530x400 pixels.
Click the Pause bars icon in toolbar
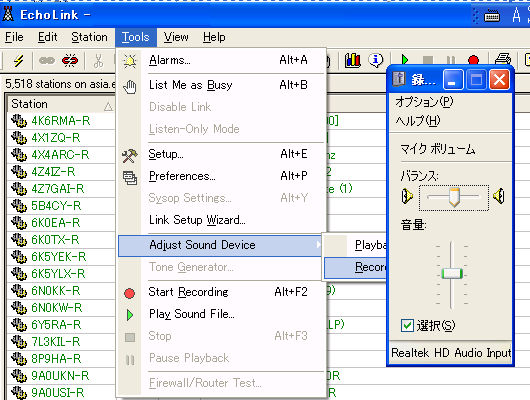pos(451,60)
